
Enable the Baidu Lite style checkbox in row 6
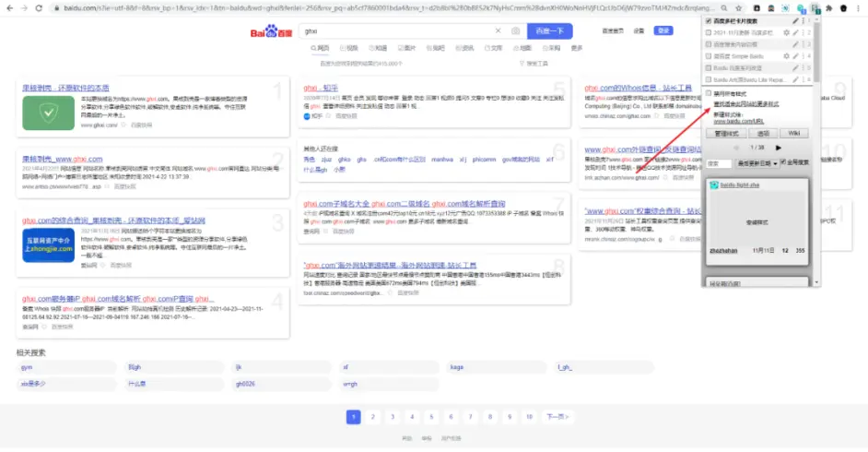708,79
